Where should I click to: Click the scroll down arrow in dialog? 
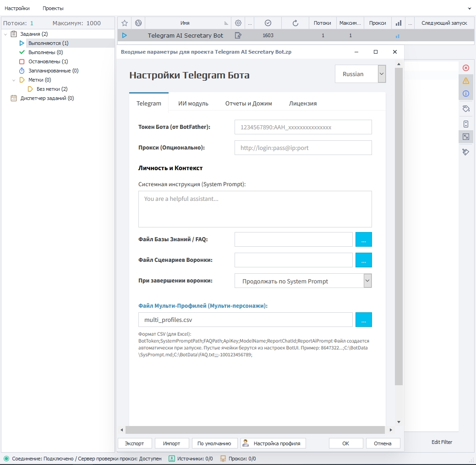pos(399,422)
